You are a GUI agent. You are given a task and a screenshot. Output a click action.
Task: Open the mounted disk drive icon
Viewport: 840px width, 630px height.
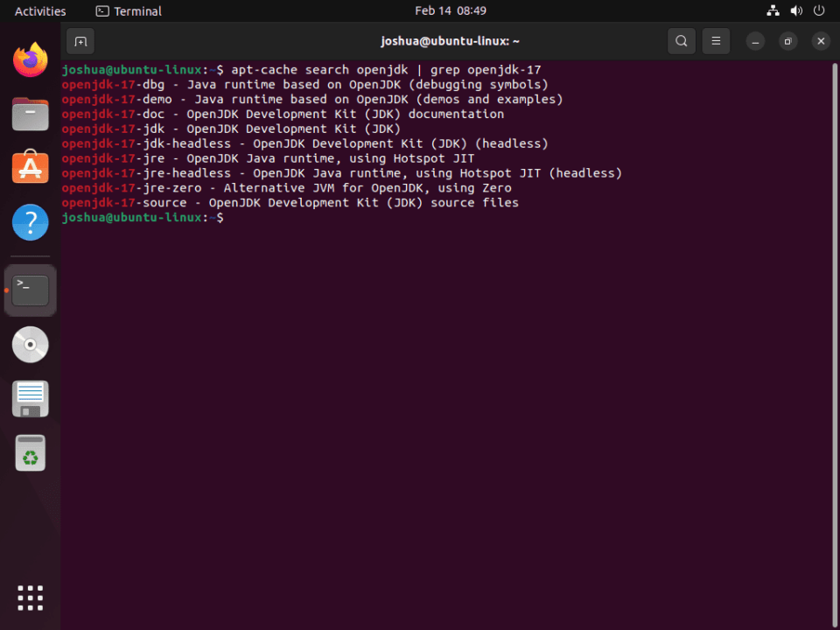point(30,398)
